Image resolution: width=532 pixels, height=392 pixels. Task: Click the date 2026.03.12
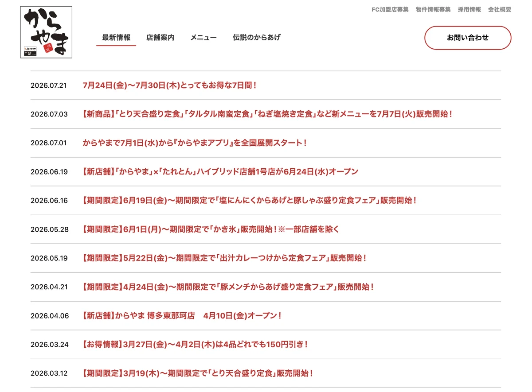click(x=49, y=373)
